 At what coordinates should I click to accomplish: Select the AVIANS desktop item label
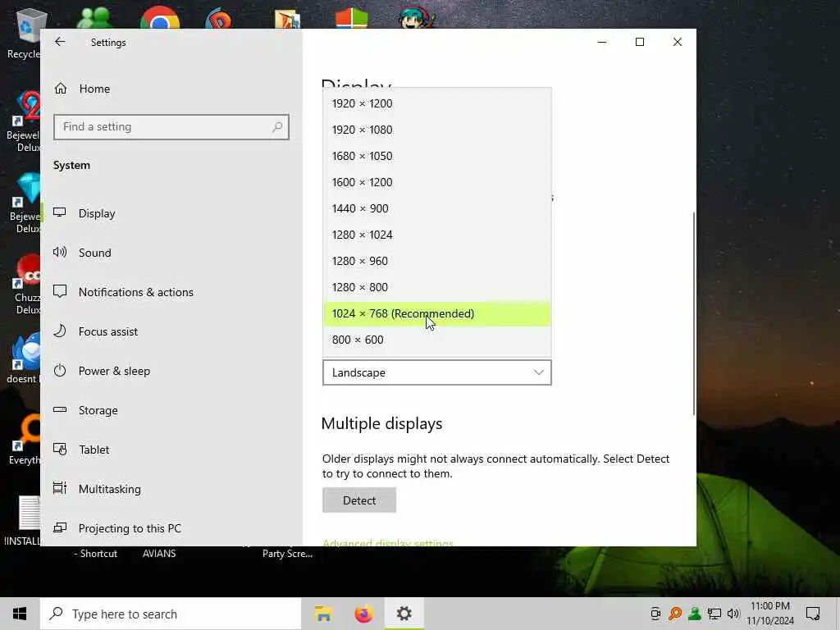[159, 554]
